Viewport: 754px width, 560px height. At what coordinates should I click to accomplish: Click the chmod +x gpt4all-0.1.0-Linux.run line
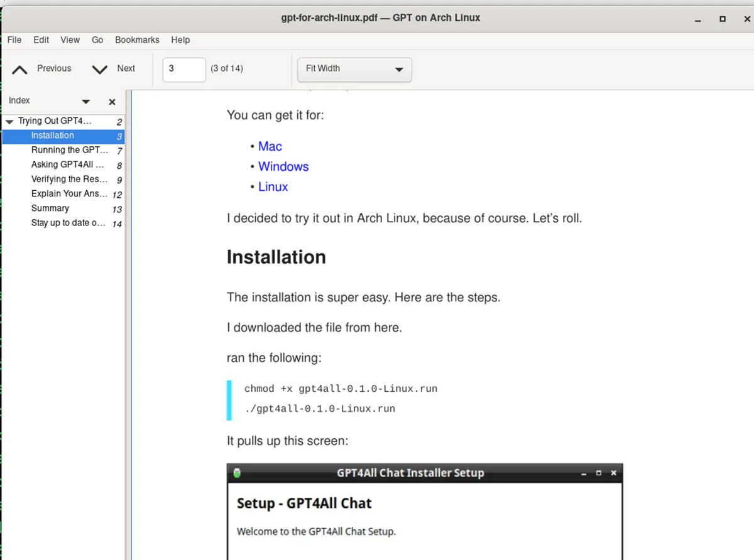[x=341, y=389]
